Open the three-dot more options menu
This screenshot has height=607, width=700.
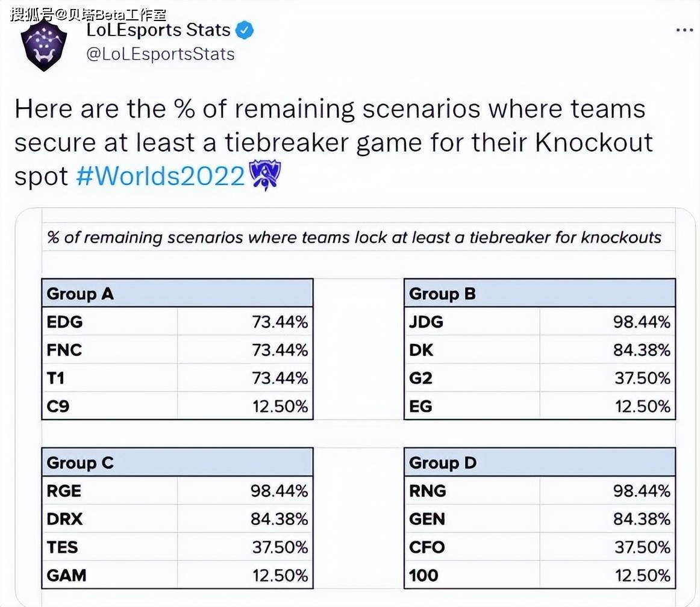click(684, 30)
